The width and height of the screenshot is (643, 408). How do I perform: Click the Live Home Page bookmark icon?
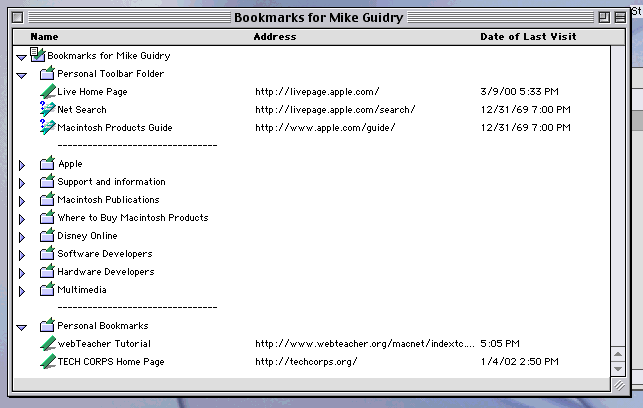(47, 92)
